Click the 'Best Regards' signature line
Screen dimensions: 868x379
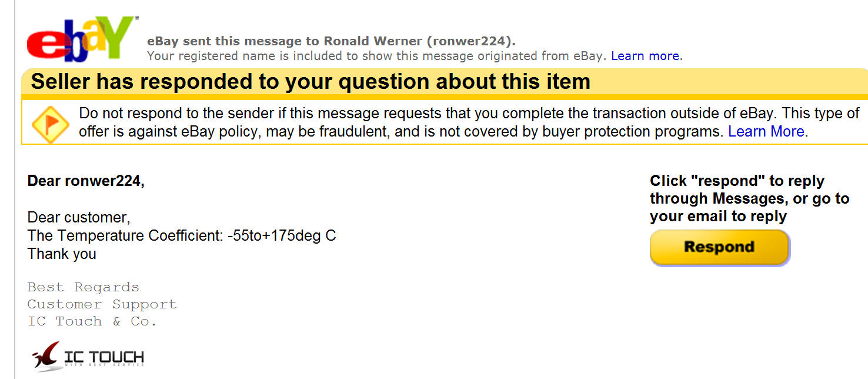(84, 287)
